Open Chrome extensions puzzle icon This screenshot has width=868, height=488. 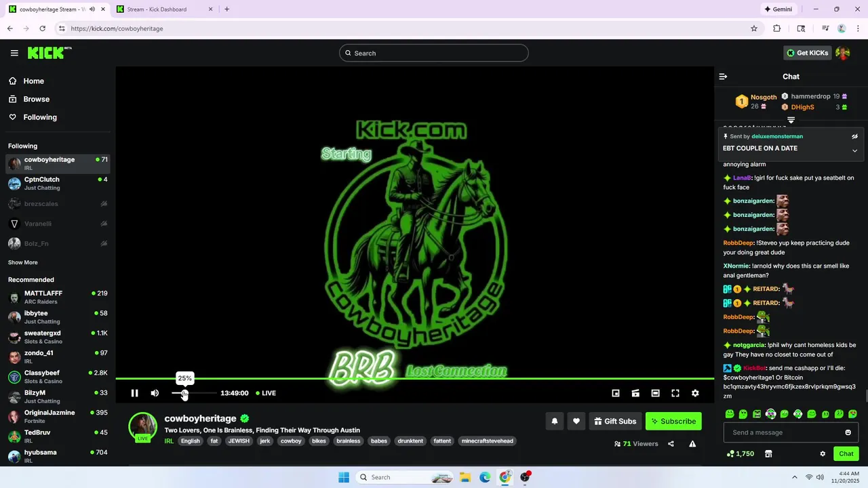[777, 28]
